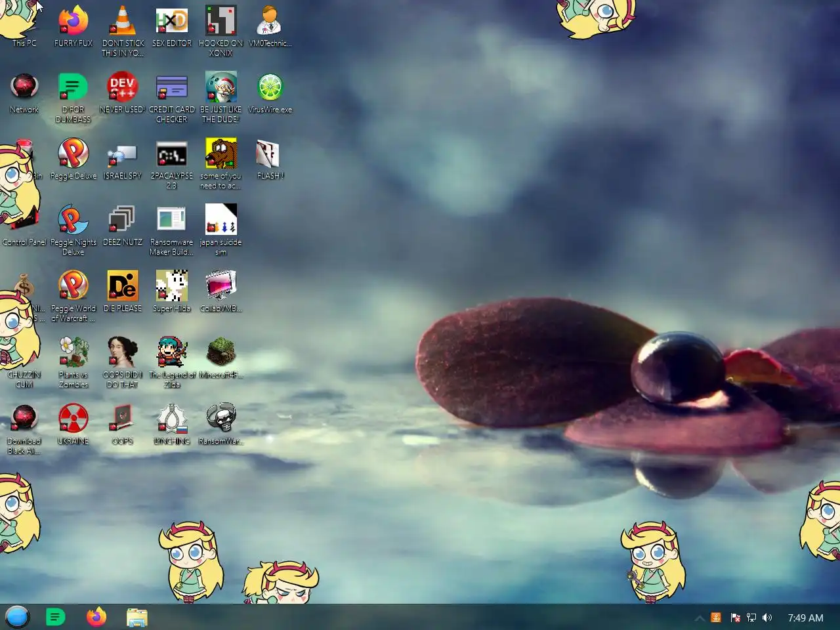Open the CollabVMB monitor icon
The width and height of the screenshot is (840, 630).
pos(221,286)
